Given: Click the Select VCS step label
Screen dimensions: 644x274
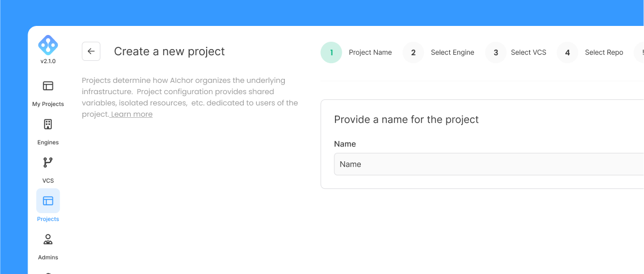Looking at the screenshot, I should (528, 52).
